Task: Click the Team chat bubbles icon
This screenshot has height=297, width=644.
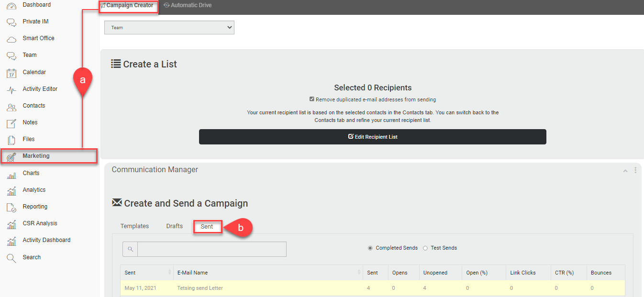Action: (x=11, y=55)
